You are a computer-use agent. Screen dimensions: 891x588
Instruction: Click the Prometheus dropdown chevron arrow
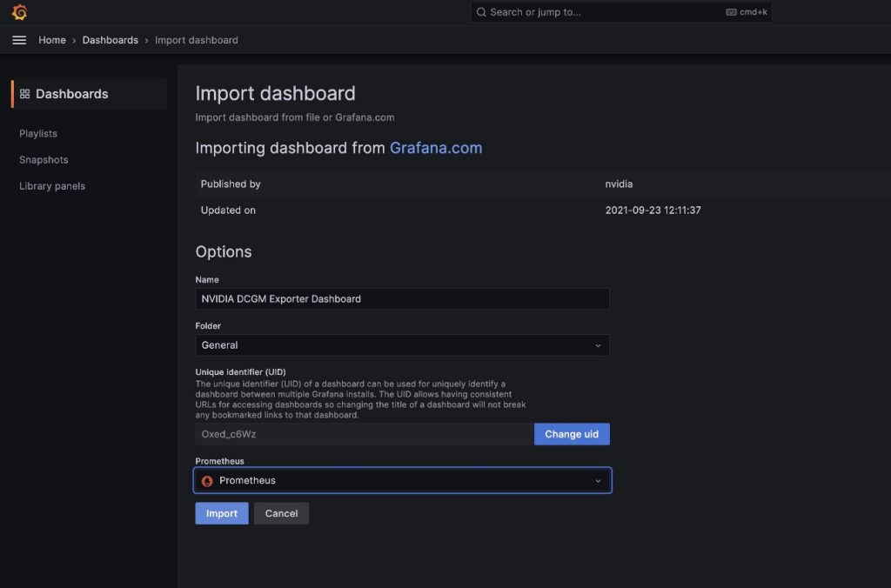598,481
